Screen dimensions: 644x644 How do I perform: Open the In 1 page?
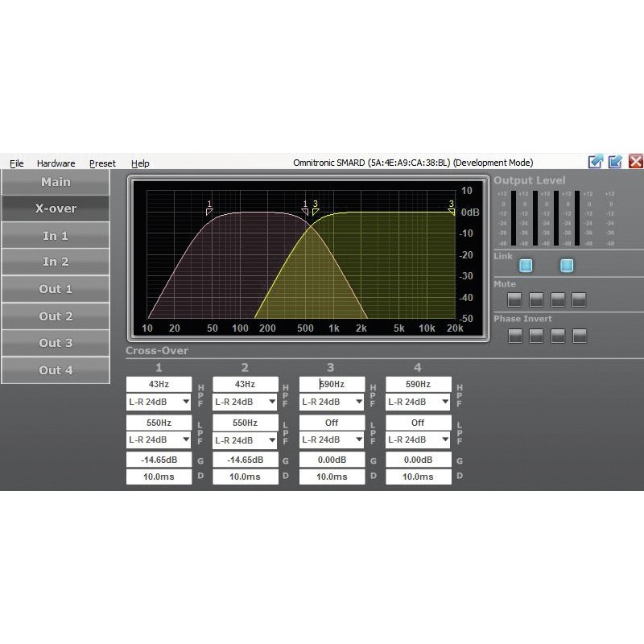[x=56, y=235]
